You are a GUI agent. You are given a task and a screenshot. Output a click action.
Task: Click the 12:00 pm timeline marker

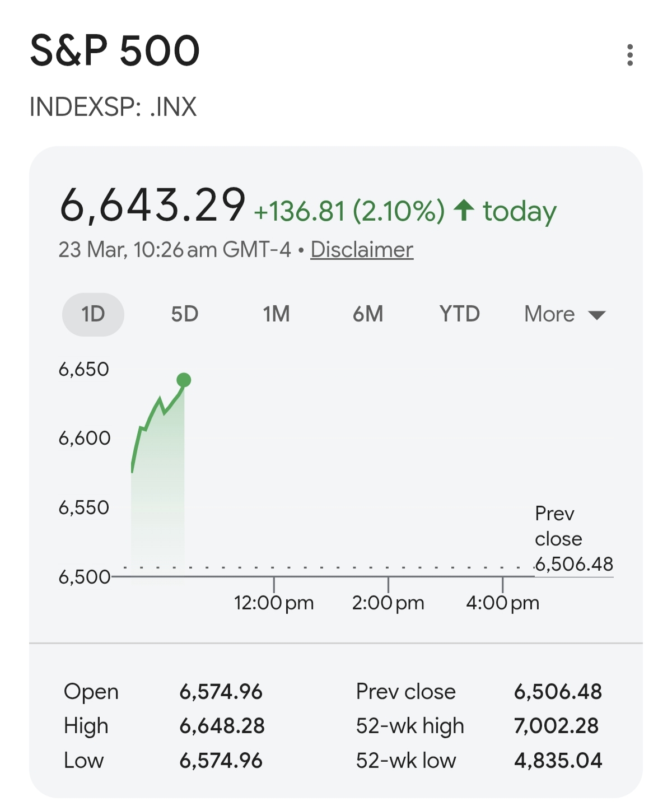274,603
